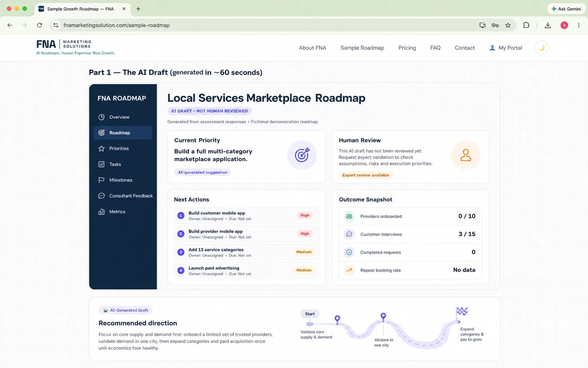Click the AI-Generated Draft badge
The height and width of the screenshot is (368, 588).
(125, 310)
